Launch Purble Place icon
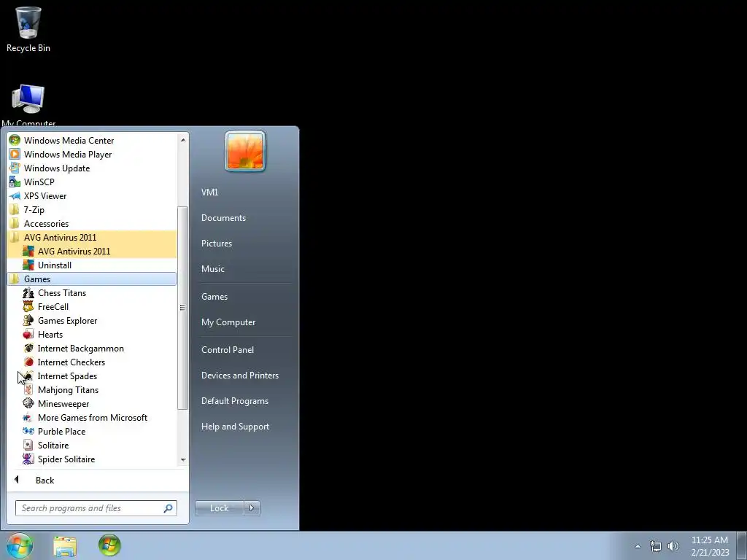This screenshot has height=560, width=747. [x=28, y=431]
